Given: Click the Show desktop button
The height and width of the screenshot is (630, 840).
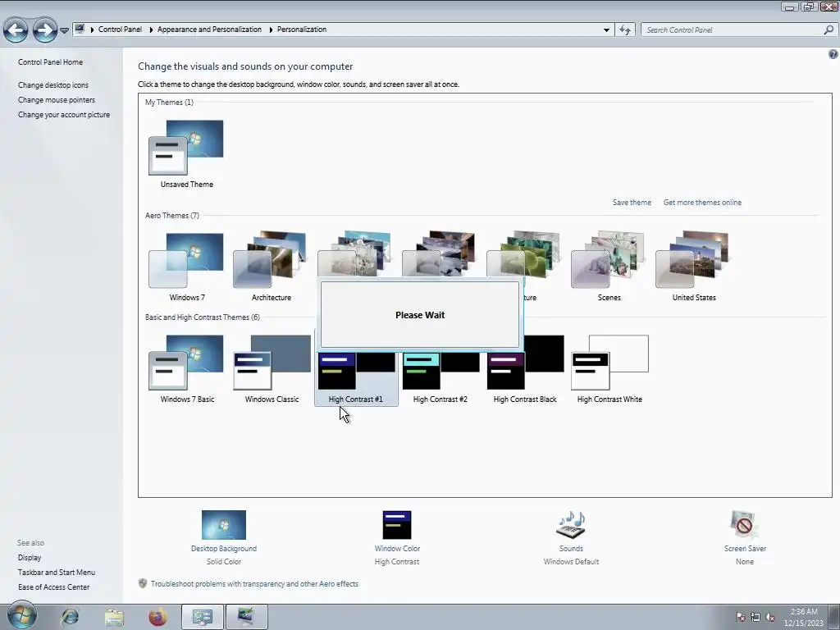Looking at the screenshot, I should [x=834, y=617].
